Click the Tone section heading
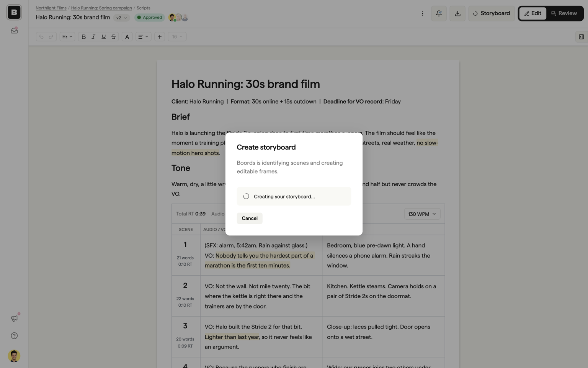Viewport: 588px width, 368px height. (181, 168)
